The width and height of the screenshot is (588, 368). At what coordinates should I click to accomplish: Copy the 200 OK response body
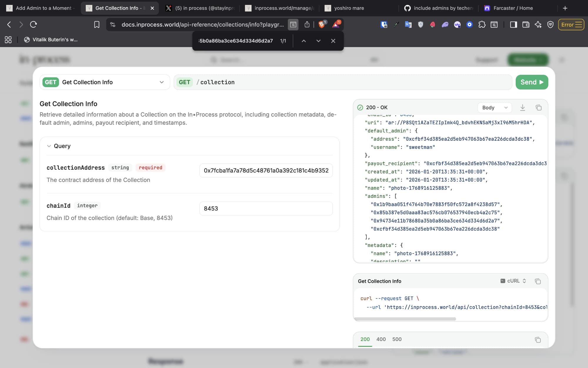pos(538,107)
